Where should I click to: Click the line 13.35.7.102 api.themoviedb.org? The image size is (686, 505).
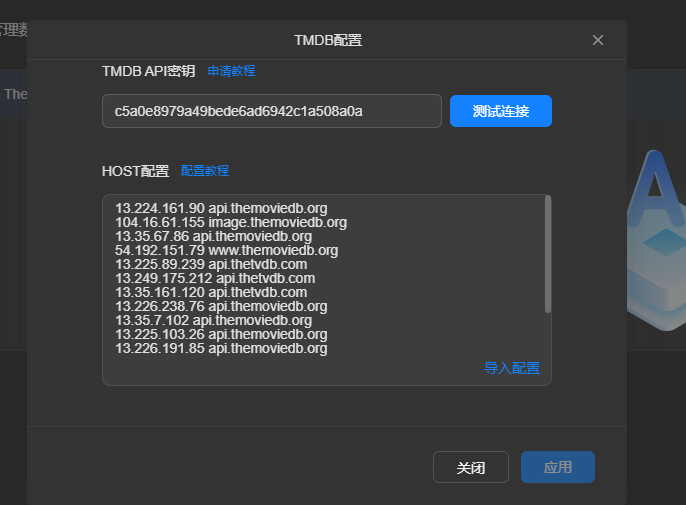[x=214, y=320]
